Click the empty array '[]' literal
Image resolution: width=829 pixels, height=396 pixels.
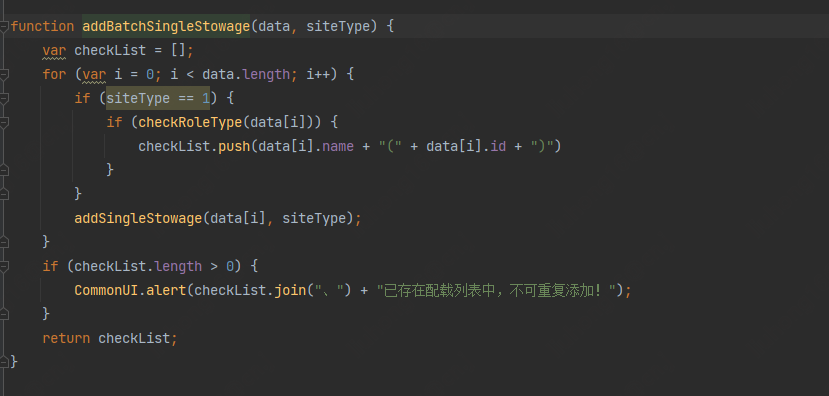click(178, 50)
